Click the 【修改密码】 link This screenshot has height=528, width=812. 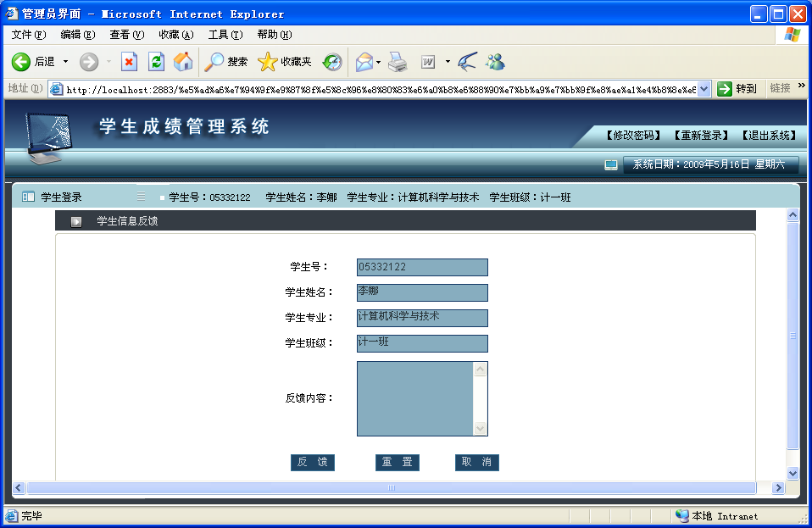[634, 136]
